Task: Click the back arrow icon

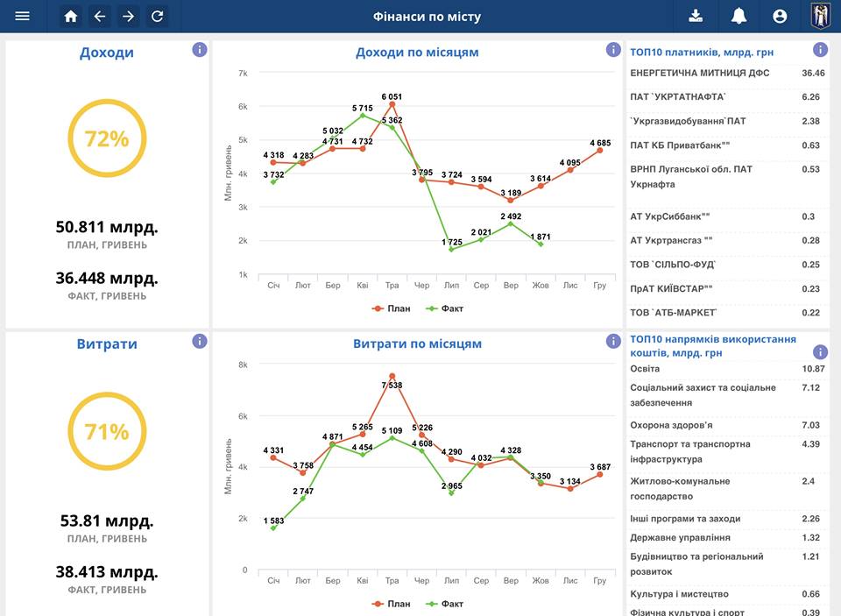Action: coord(100,16)
